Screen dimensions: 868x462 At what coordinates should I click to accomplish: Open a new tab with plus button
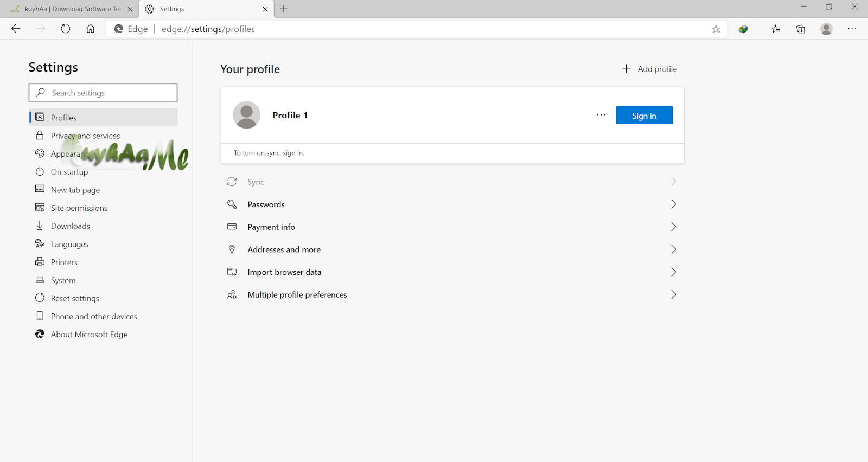pyautogui.click(x=284, y=9)
